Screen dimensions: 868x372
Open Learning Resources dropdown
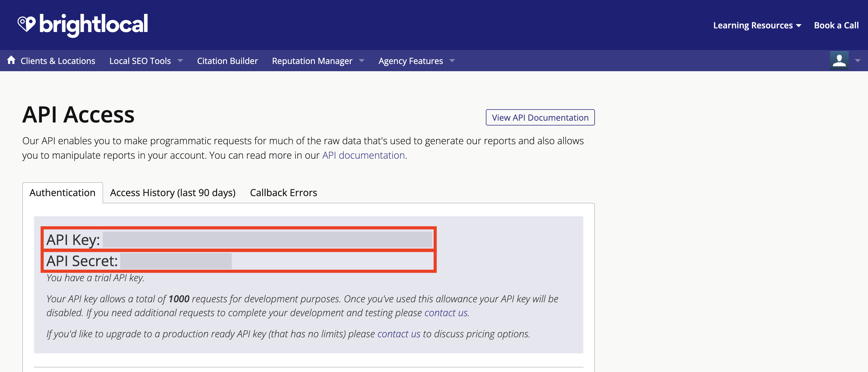coord(757,25)
